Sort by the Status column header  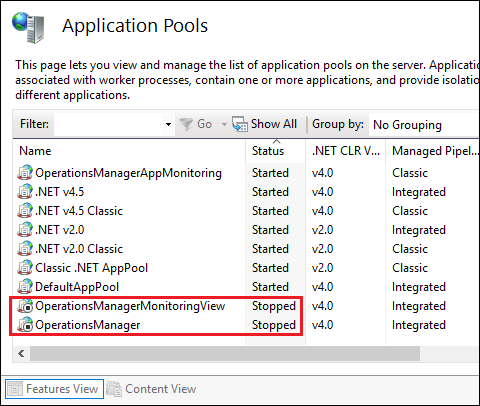point(275,151)
